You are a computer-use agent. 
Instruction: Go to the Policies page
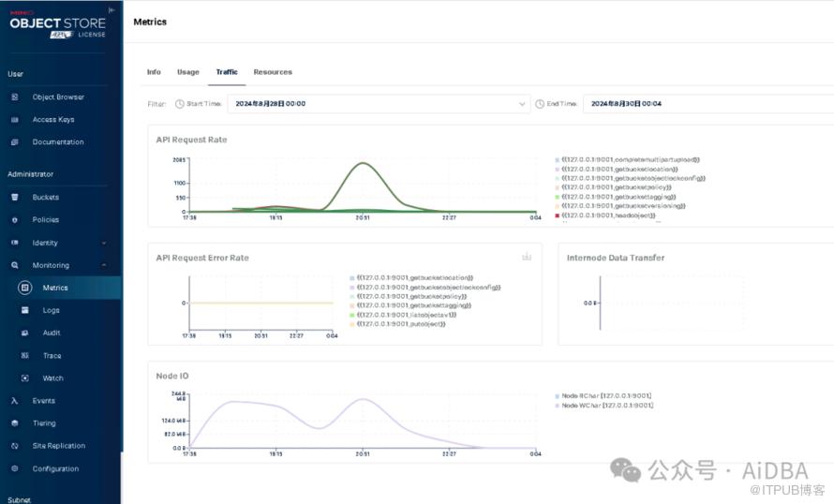pyautogui.click(x=45, y=220)
